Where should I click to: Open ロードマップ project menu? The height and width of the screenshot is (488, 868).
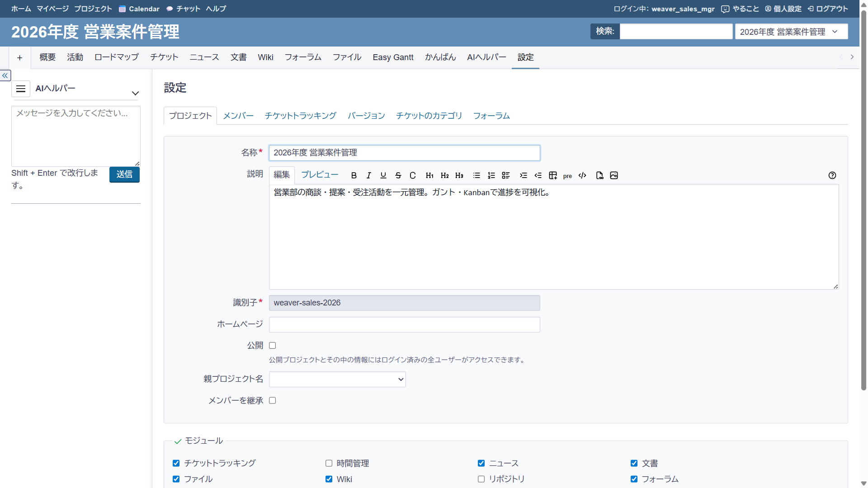[117, 57]
